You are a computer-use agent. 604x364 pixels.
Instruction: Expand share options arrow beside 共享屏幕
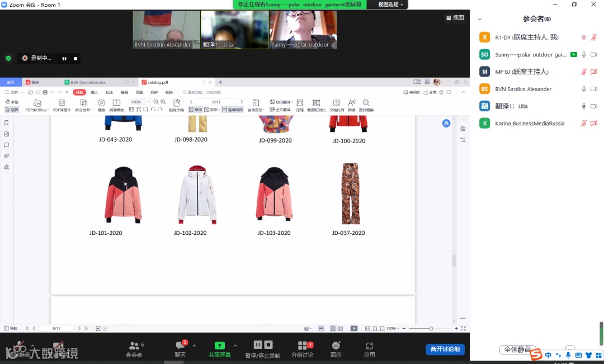[x=235, y=346]
